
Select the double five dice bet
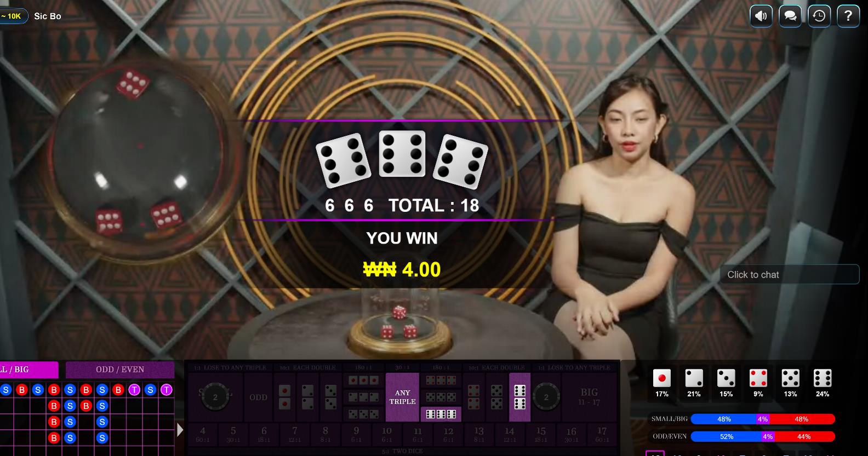tap(497, 397)
